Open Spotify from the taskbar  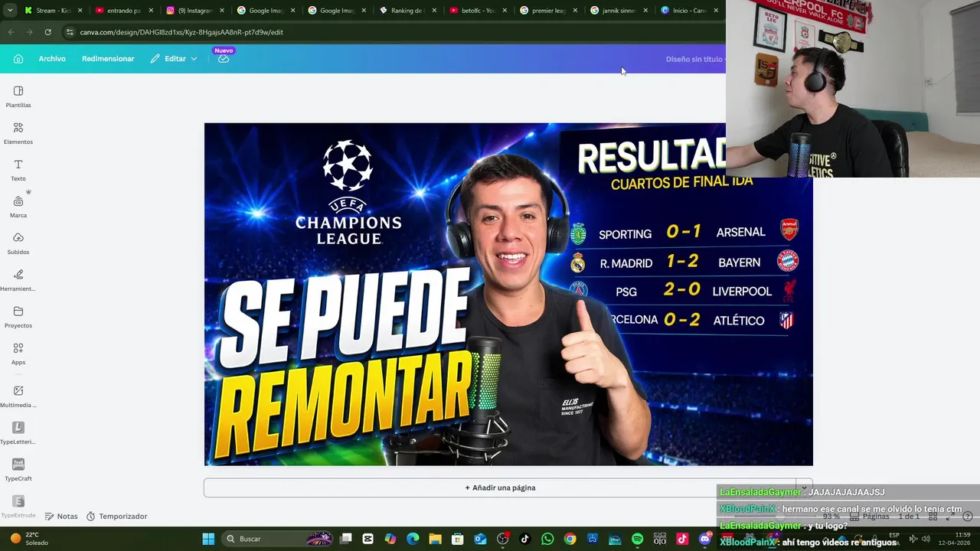(637, 539)
